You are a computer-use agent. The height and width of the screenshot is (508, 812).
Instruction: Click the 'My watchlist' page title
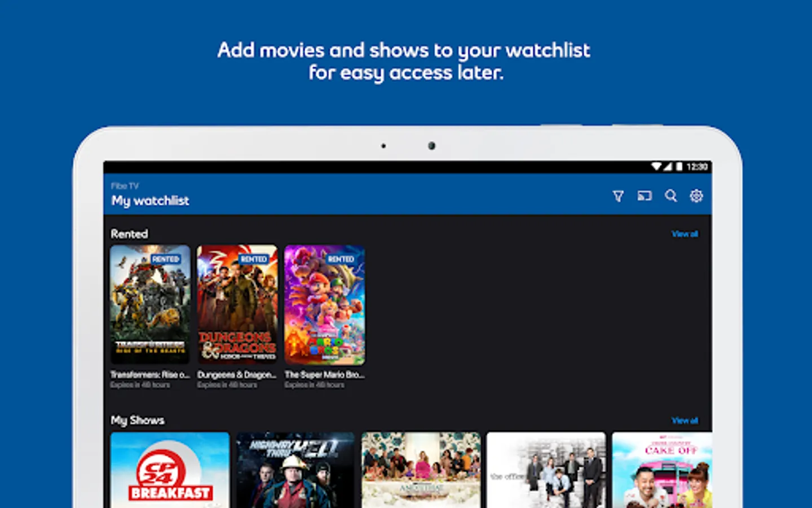150,201
